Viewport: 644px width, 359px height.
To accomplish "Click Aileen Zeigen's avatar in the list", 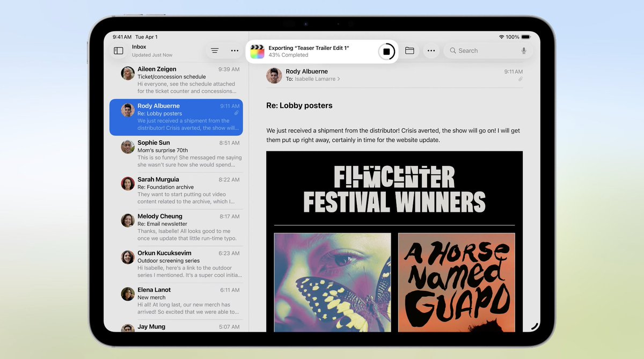I will 128,74.
